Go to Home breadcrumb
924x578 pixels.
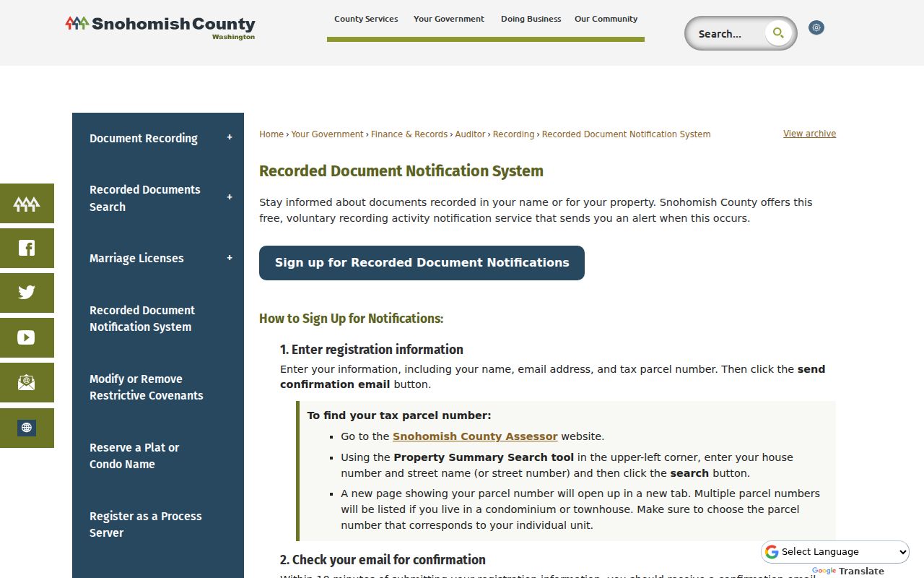[271, 134]
